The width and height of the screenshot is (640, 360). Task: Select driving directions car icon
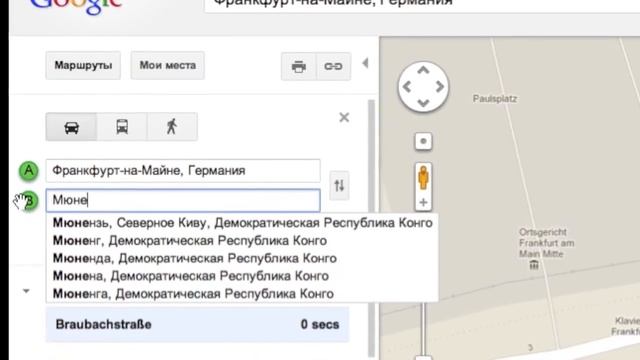(x=71, y=127)
